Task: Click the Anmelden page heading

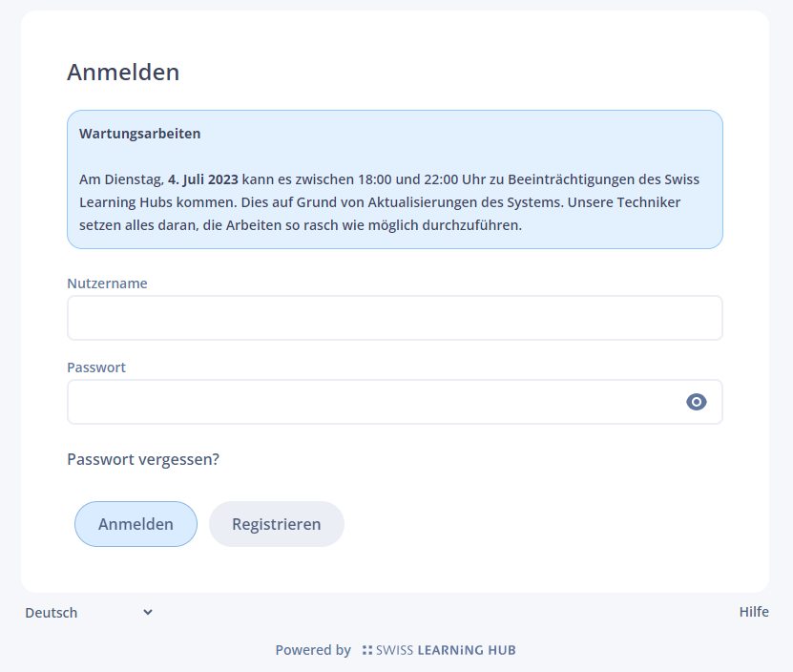Action: click(123, 72)
